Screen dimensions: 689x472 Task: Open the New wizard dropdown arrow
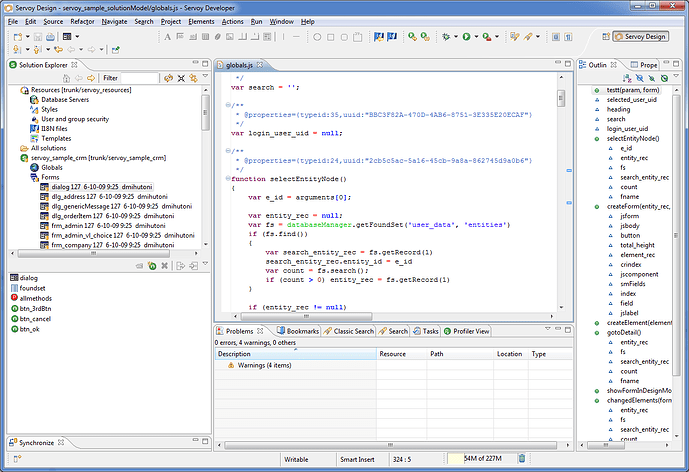(x=27, y=37)
